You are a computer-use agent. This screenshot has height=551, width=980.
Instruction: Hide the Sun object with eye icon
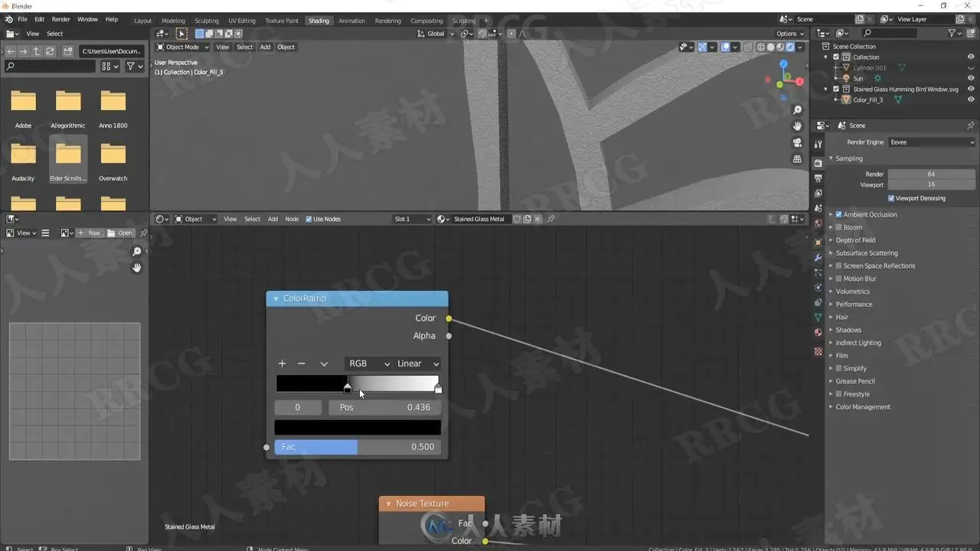tap(971, 78)
